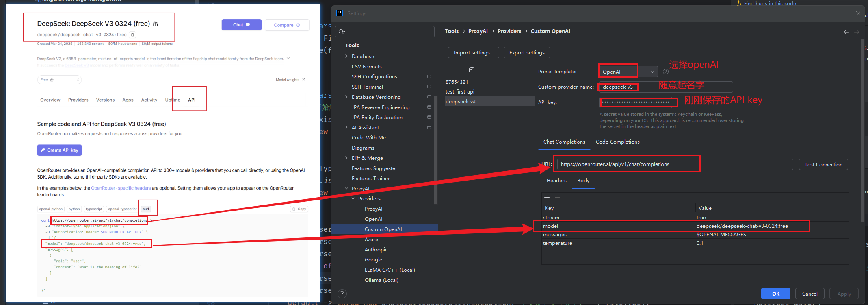Open the Body tab
Image resolution: width=868 pixels, height=305 pixels.
(583, 181)
